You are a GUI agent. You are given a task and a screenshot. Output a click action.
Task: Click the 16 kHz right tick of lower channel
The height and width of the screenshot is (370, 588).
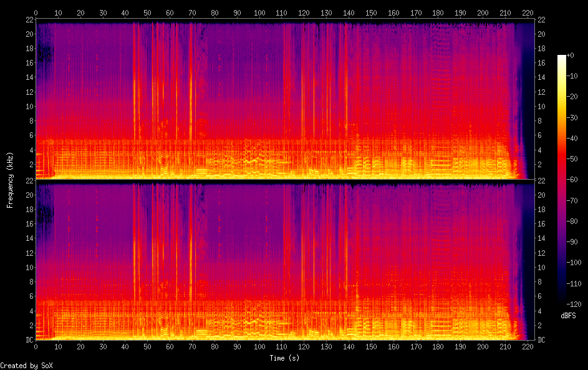[542, 224]
